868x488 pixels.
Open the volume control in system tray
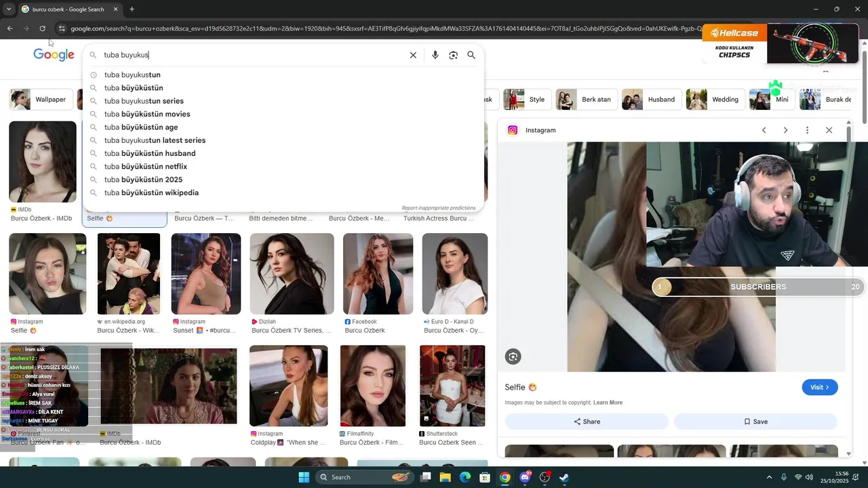click(809, 477)
